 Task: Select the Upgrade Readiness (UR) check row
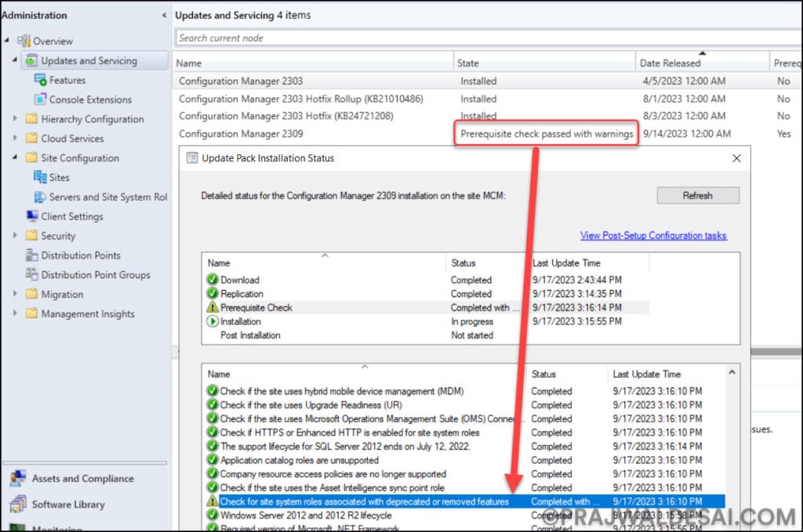(x=464, y=404)
